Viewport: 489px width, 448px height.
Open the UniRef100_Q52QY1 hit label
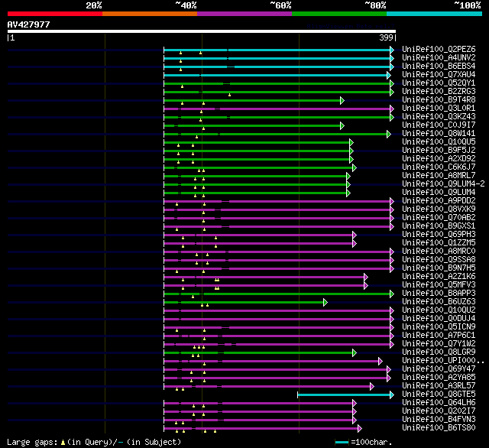coord(439,83)
